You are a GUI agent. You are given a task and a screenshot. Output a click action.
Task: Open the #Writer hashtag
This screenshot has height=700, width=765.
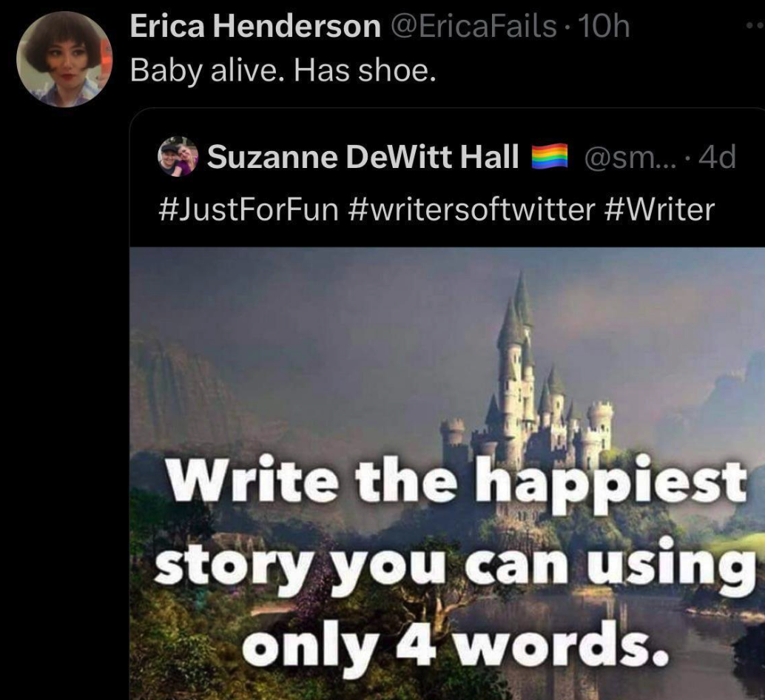(660, 209)
